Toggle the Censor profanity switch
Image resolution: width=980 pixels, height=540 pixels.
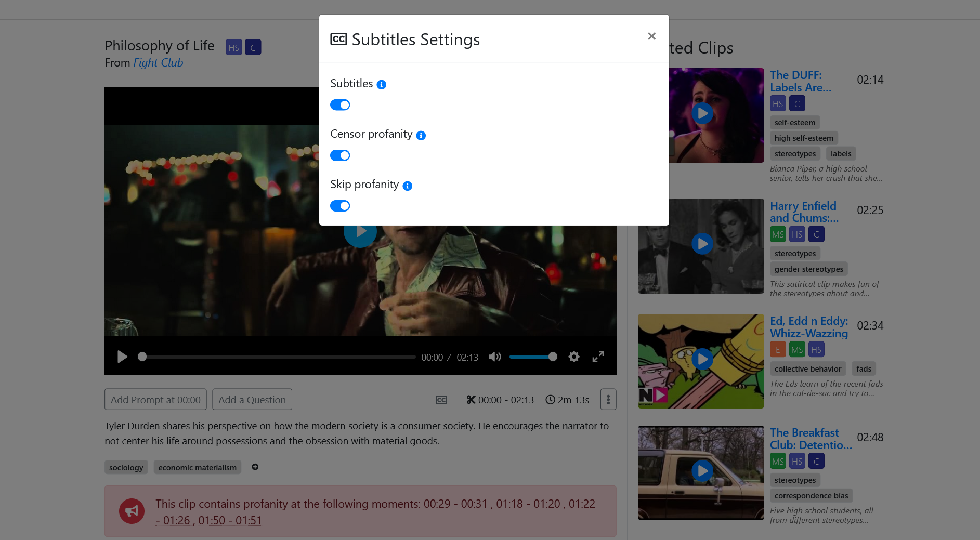tap(340, 155)
